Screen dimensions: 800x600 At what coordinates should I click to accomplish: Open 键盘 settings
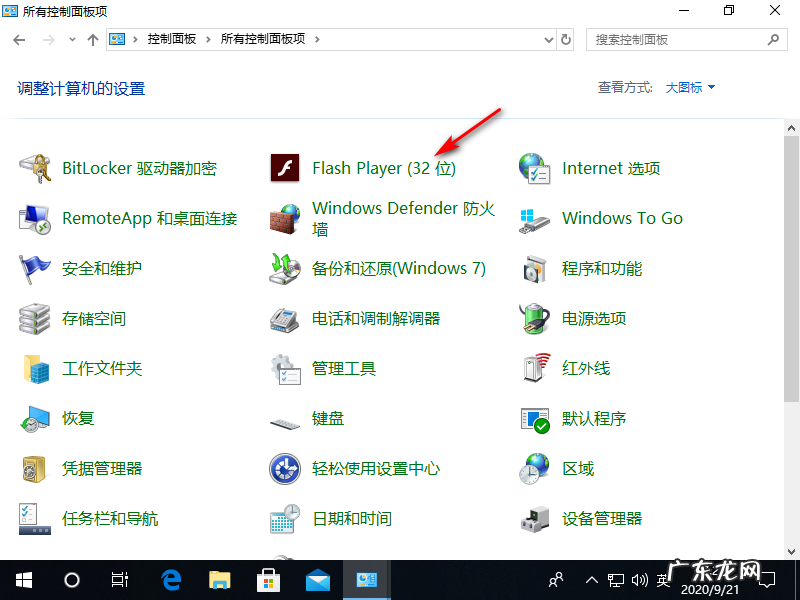click(x=328, y=418)
